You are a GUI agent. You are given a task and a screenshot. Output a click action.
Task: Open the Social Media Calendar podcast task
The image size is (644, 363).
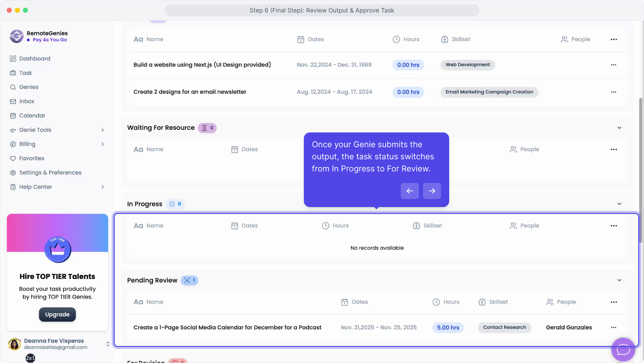[227, 328]
